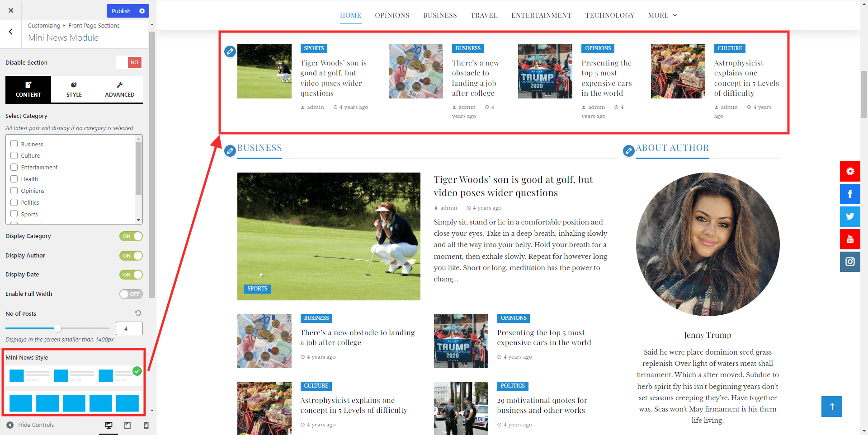Open the Instagram social icon
This screenshot has height=435, width=868.
(x=850, y=262)
